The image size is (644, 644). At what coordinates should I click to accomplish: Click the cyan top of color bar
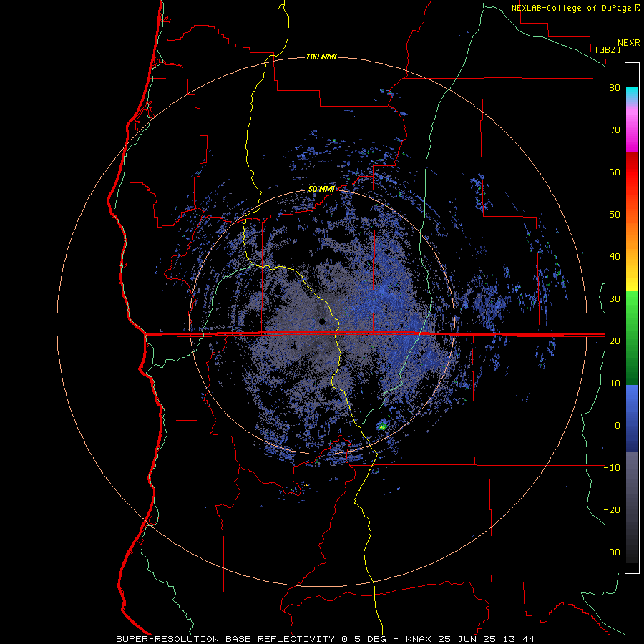pyautogui.click(x=632, y=92)
